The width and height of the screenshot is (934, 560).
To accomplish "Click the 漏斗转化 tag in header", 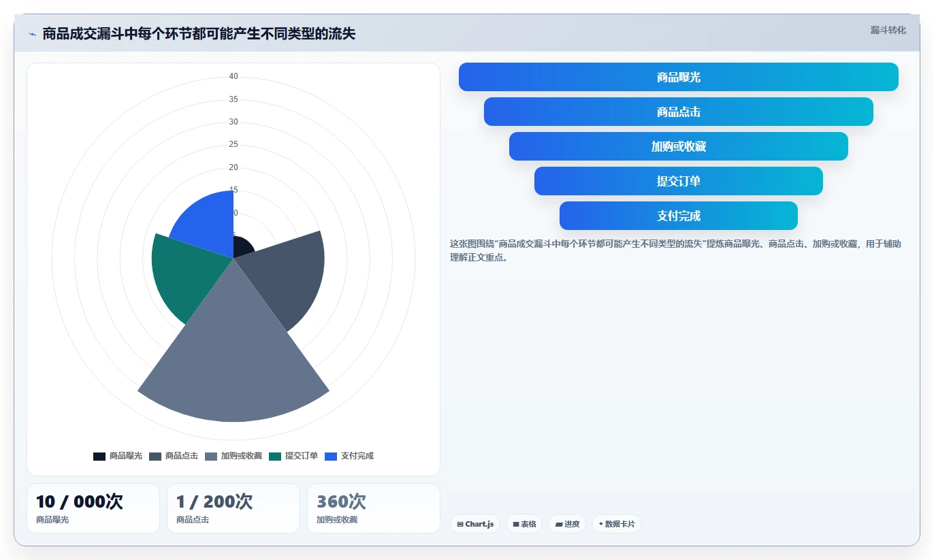I will pyautogui.click(x=888, y=30).
